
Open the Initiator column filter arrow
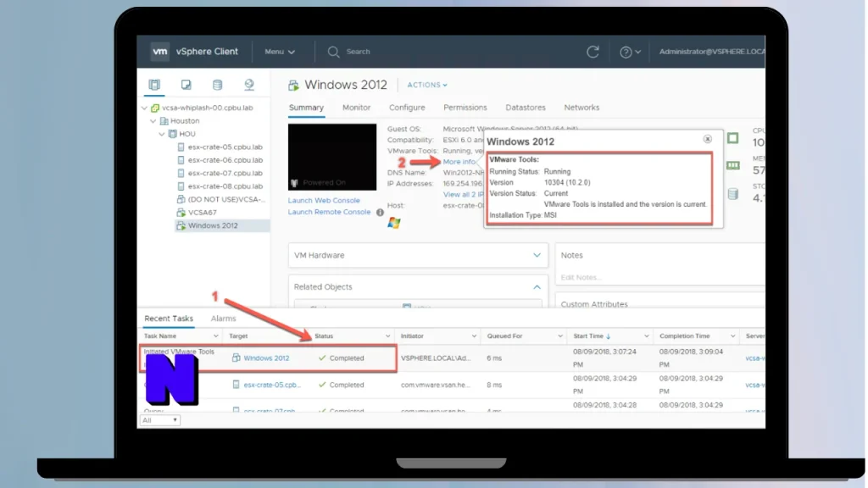[x=474, y=335]
